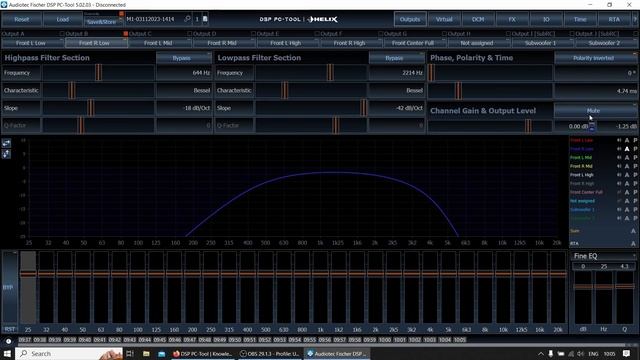Click the P icon for Front R Mid
The image size is (640, 360).
[635, 166]
